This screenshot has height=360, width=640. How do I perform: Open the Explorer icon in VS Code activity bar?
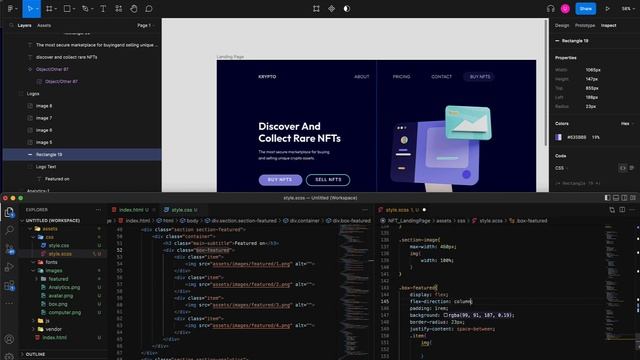click(x=9, y=212)
